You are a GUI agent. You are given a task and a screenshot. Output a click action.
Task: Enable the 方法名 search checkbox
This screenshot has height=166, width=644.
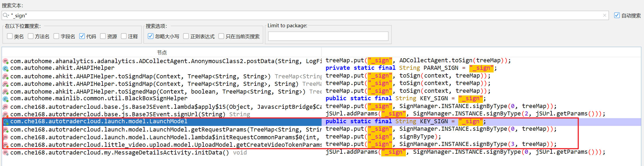click(x=31, y=36)
